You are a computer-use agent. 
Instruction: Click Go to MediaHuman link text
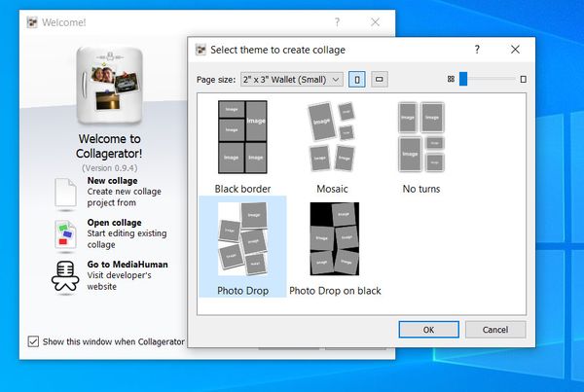click(128, 265)
